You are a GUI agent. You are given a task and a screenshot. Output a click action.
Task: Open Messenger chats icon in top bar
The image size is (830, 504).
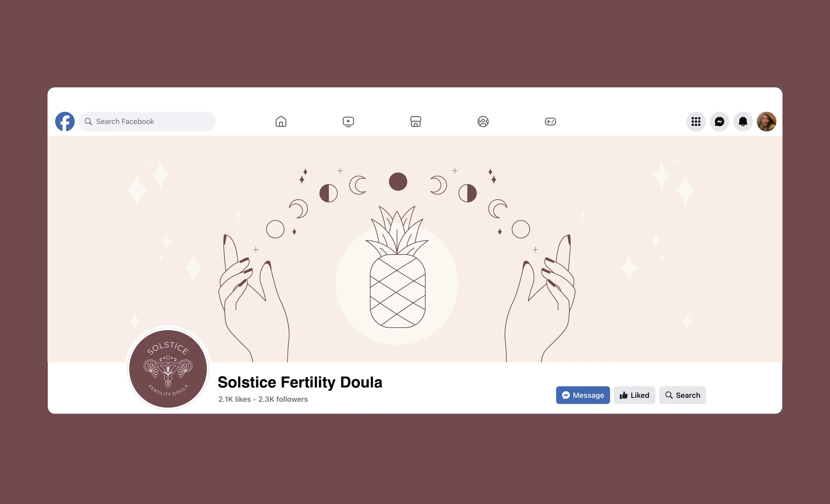pos(719,122)
